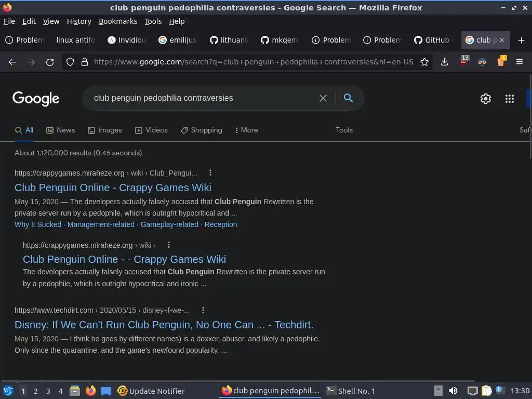Screen dimensions: 532x399
Task: Open uBlock extension with badge 13
Action: click(463, 61)
